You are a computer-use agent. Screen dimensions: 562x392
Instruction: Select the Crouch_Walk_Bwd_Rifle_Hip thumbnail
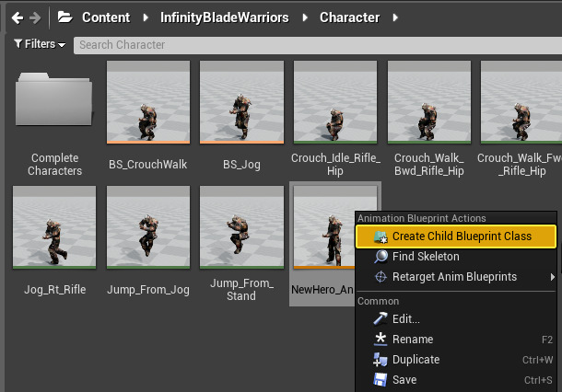pos(429,102)
